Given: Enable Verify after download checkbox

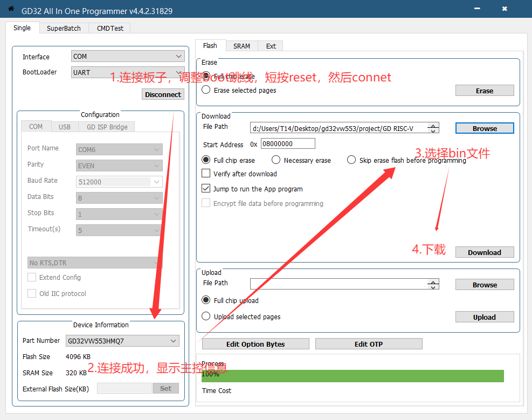Looking at the screenshot, I should tap(206, 174).
